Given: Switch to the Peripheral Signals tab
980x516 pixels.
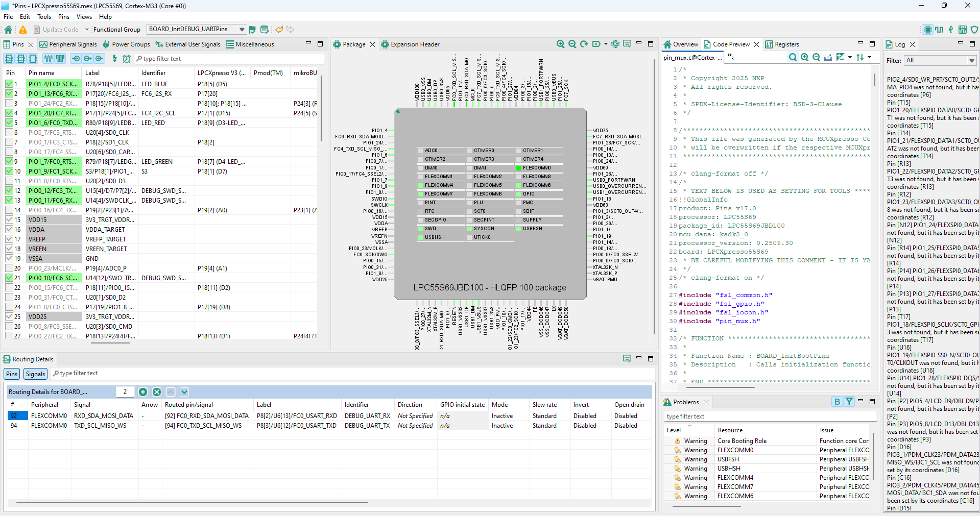Looking at the screenshot, I should [68, 44].
